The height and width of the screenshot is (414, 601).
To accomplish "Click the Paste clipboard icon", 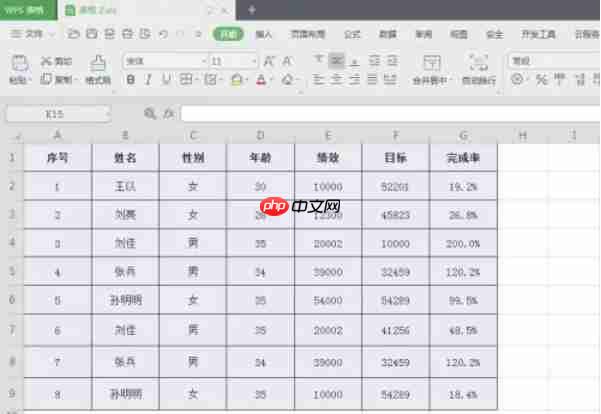I will (x=19, y=63).
